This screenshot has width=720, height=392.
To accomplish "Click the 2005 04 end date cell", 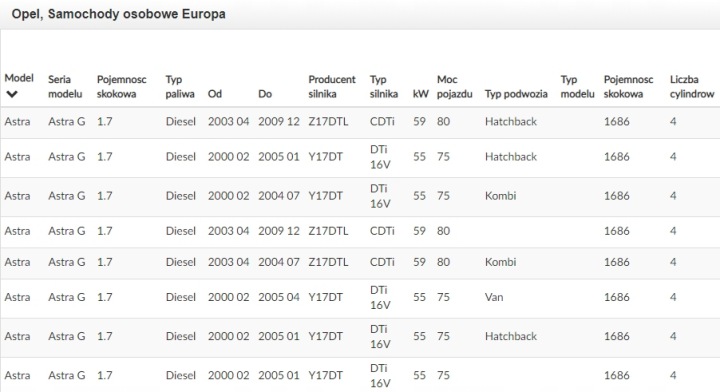I will (279, 297).
